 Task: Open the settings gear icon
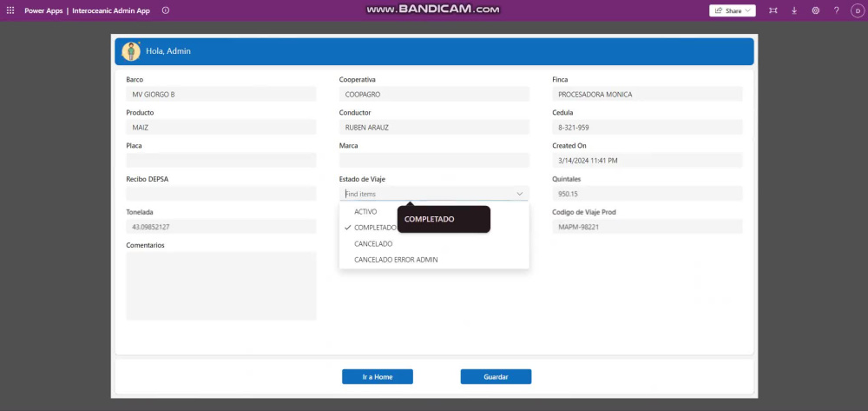tap(815, 10)
